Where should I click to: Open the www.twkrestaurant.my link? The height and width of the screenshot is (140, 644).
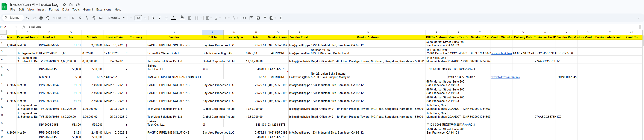tap(506, 77)
